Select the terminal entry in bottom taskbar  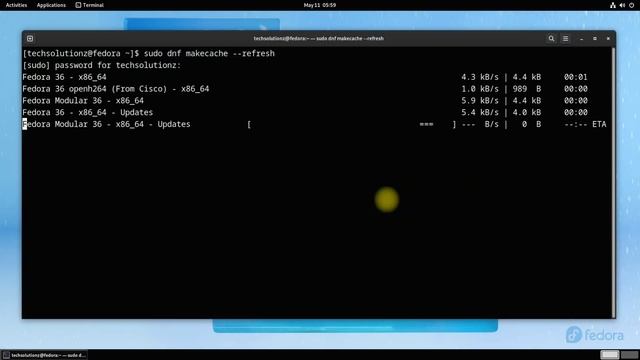tap(44, 355)
